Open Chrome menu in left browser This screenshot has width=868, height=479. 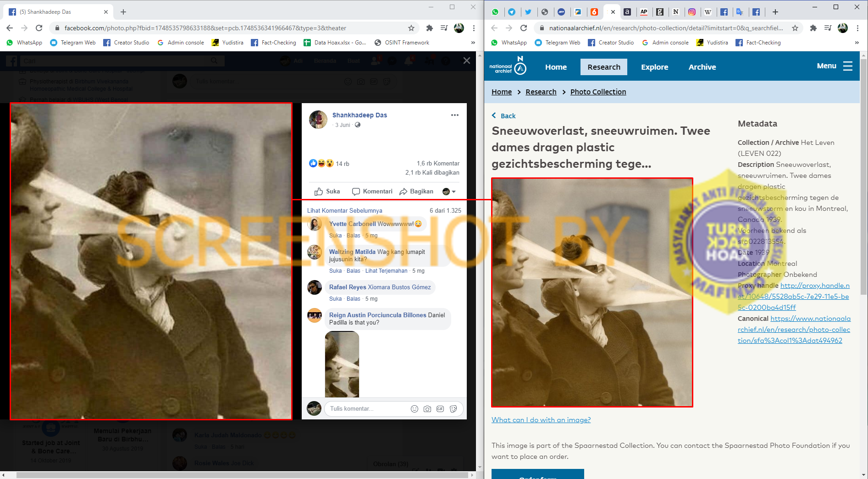coord(474,28)
